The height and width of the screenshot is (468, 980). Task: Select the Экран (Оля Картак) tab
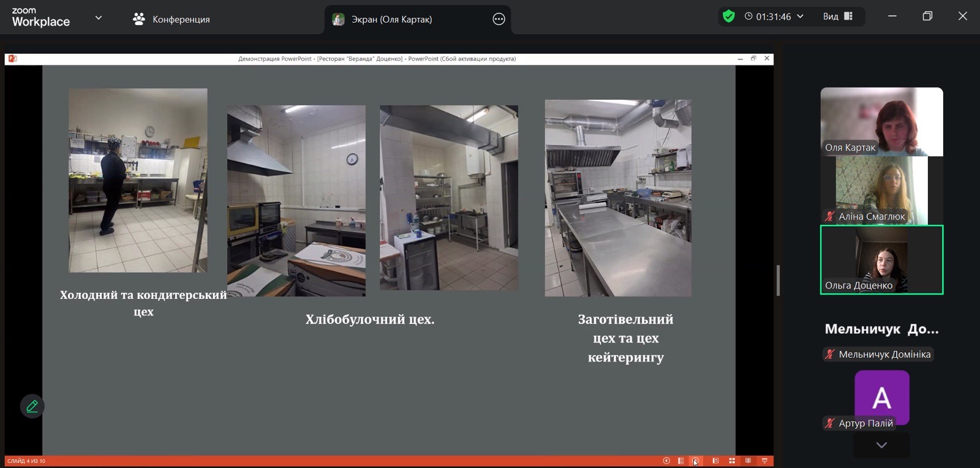392,19
